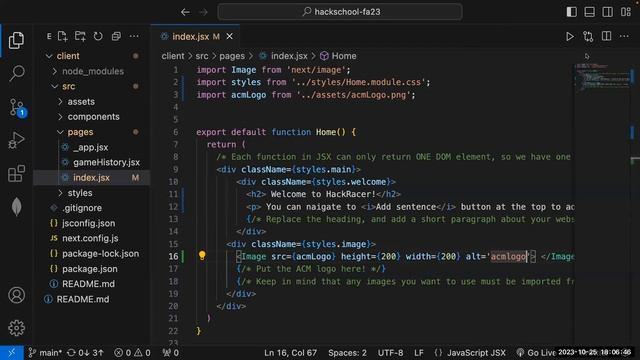Open errors and warnings count in status bar
640x360 pixels.
point(132,353)
